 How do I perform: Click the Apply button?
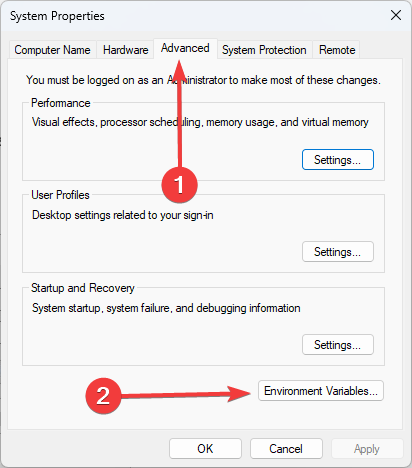367,449
